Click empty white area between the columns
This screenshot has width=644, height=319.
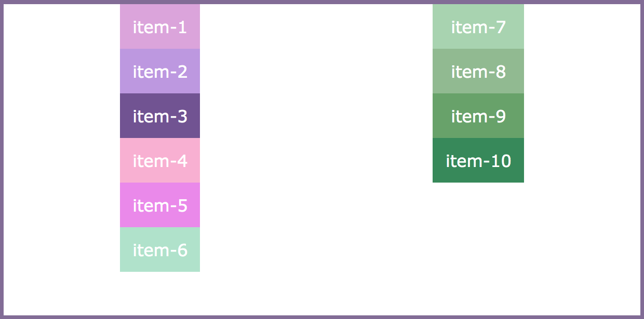(316, 156)
